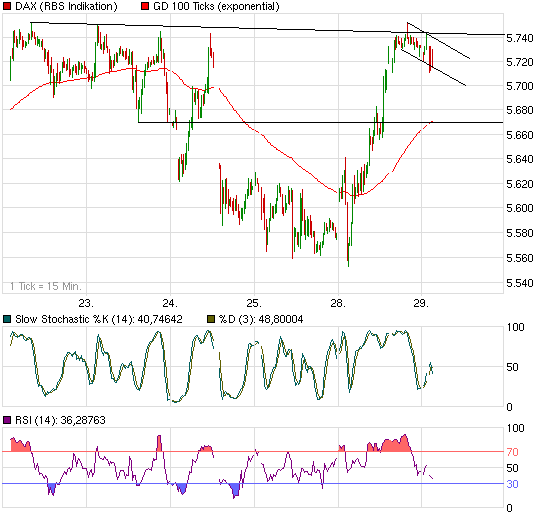Click the 'Slow Stochastic %K (14): 40,74642' label
545x516 pixels.
tap(99, 319)
